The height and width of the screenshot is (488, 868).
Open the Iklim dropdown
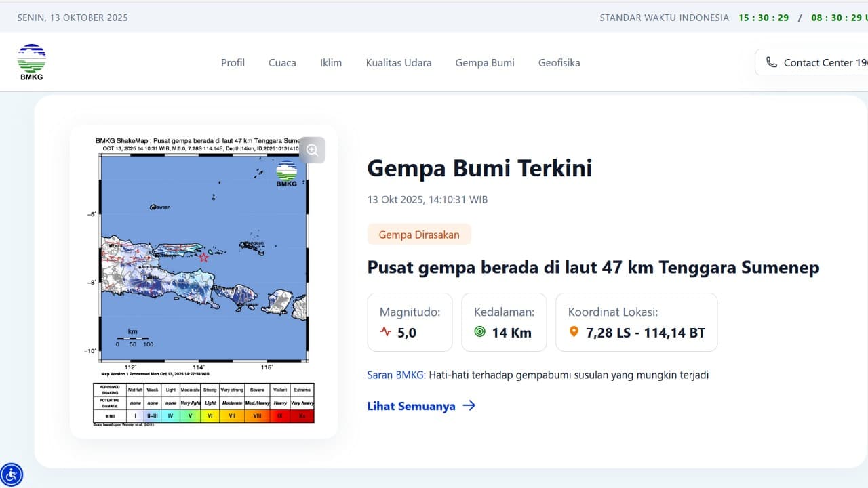pos(331,62)
